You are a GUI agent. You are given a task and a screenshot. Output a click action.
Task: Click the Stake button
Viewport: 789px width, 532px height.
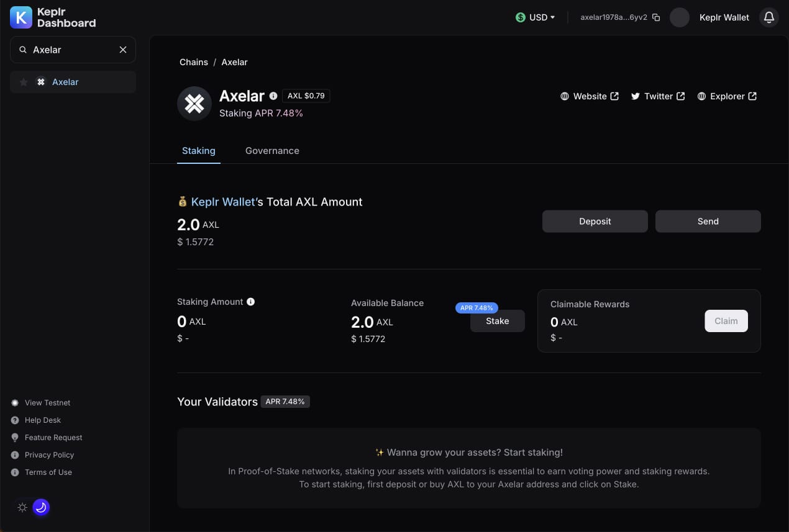coord(498,321)
